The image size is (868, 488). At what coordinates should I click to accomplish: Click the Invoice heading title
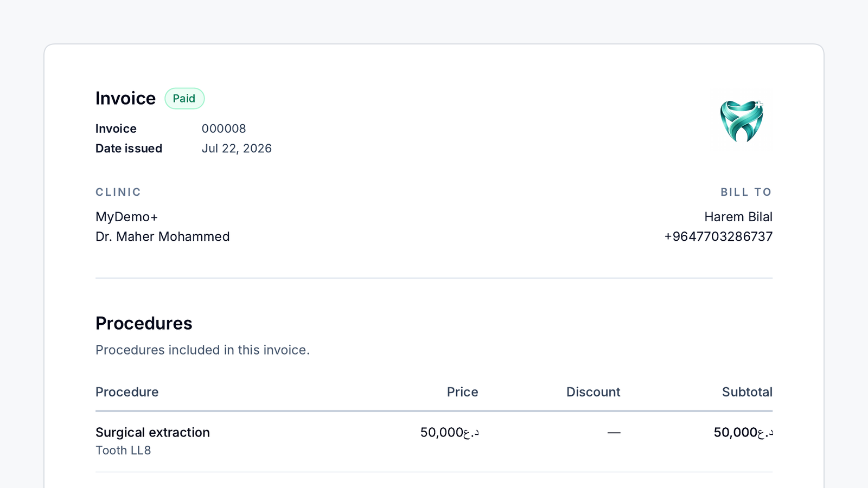(x=125, y=98)
